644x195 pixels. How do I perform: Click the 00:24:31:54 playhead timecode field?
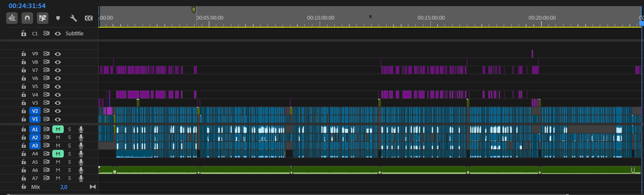point(26,5)
